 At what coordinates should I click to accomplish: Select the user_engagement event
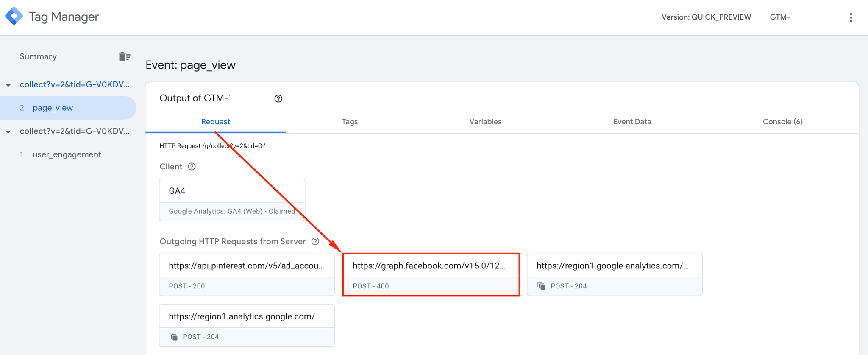68,154
